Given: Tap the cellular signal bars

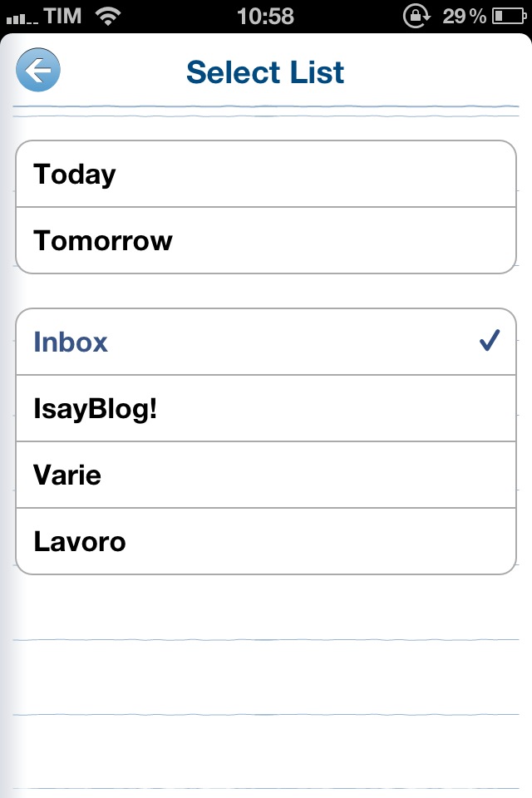Looking at the screenshot, I should coord(22,19).
